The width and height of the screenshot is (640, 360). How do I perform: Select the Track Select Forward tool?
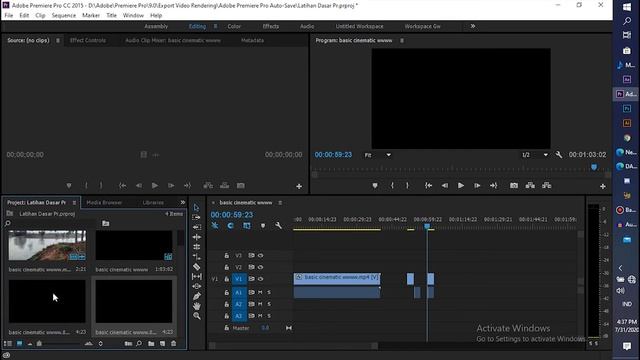196,218
